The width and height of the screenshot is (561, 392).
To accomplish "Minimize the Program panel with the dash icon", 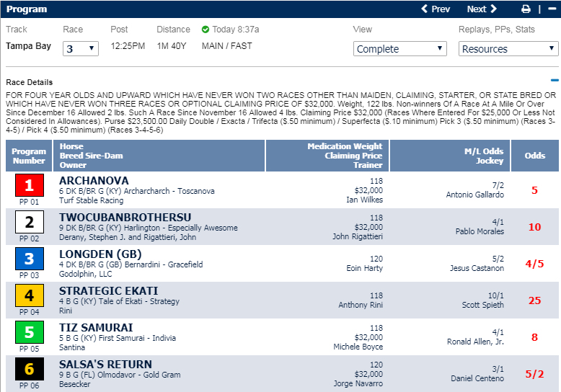I will (x=552, y=9).
